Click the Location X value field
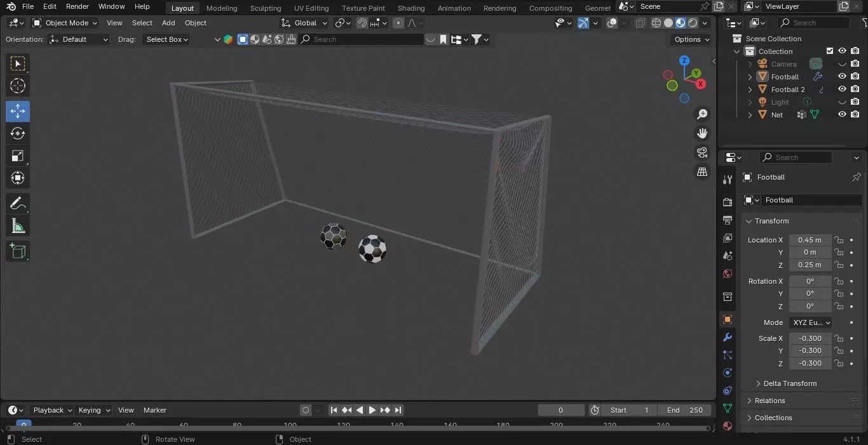The height and width of the screenshot is (445, 868). [x=810, y=240]
